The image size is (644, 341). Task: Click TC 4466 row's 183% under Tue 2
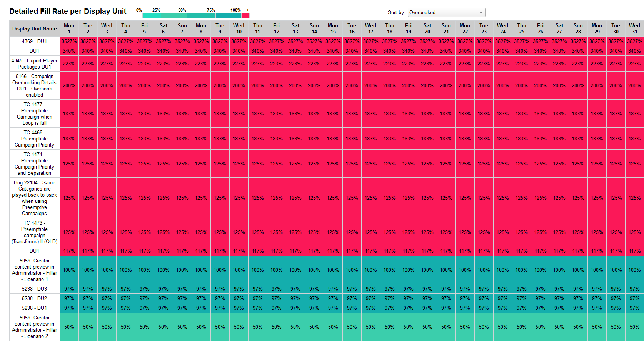[x=88, y=139]
